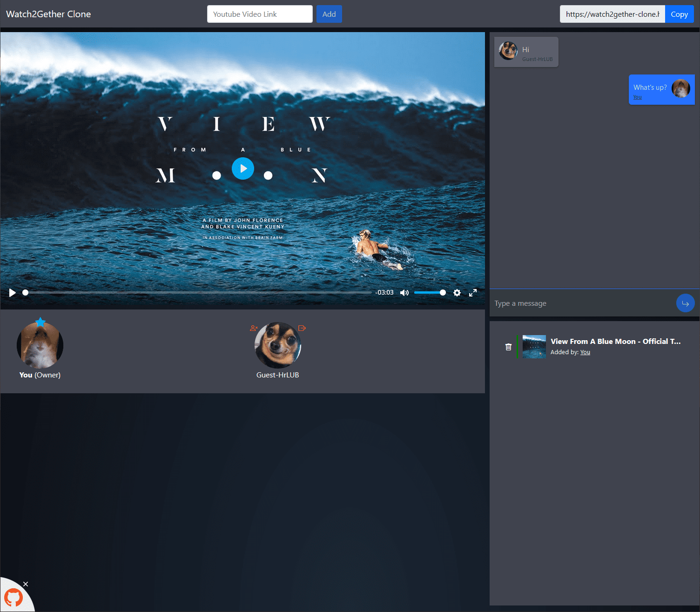Open the GitHub corner badge

14,598
